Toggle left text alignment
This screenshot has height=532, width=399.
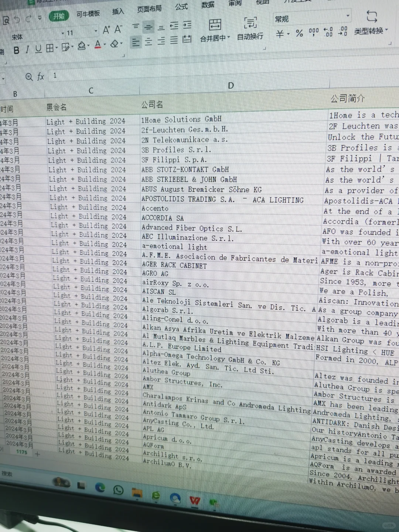(x=136, y=43)
